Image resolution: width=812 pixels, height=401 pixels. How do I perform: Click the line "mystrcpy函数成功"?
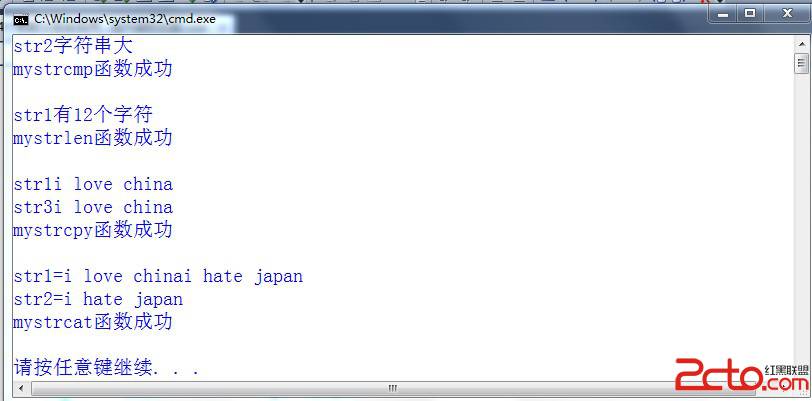pos(93,230)
